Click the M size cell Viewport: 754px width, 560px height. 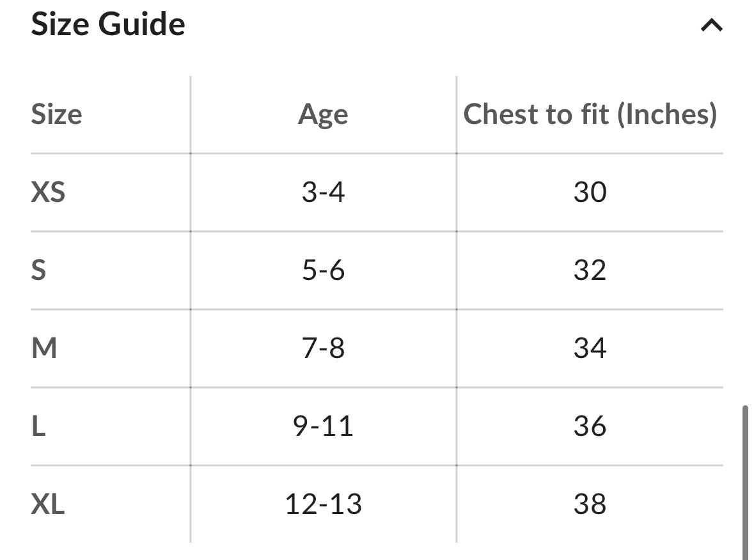(x=44, y=348)
